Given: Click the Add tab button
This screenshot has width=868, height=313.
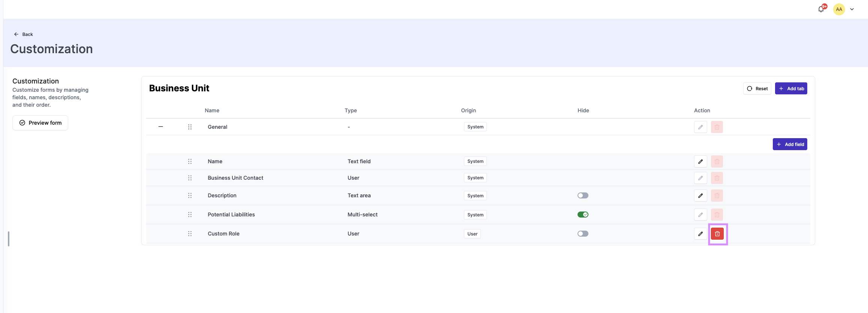Looking at the screenshot, I should [x=791, y=89].
